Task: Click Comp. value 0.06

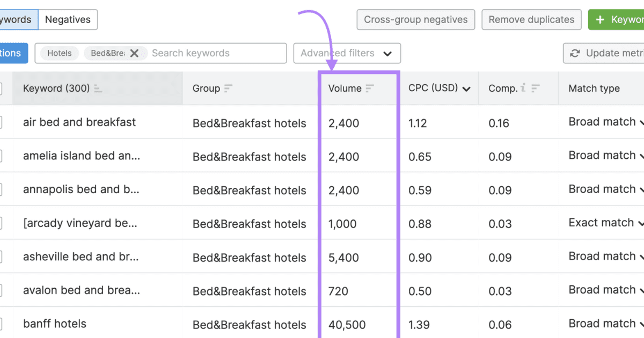Action: click(500, 325)
